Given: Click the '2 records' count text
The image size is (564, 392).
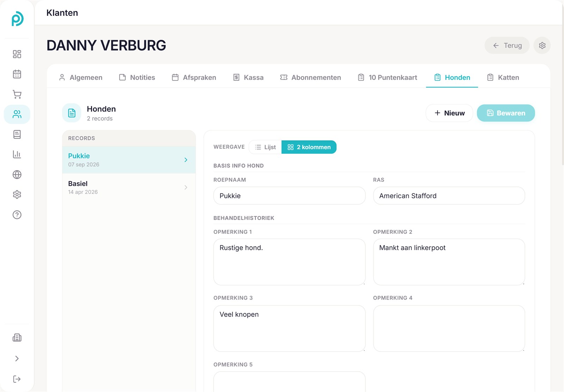Looking at the screenshot, I should tap(100, 118).
